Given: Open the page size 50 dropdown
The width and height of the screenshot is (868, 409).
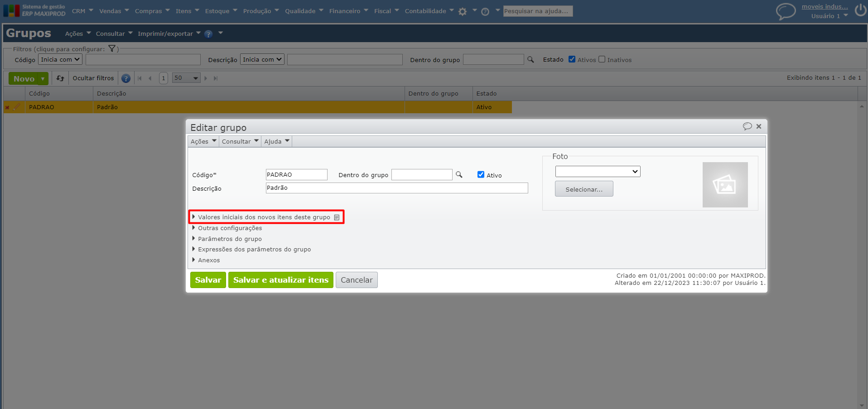Looking at the screenshot, I should click(186, 78).
